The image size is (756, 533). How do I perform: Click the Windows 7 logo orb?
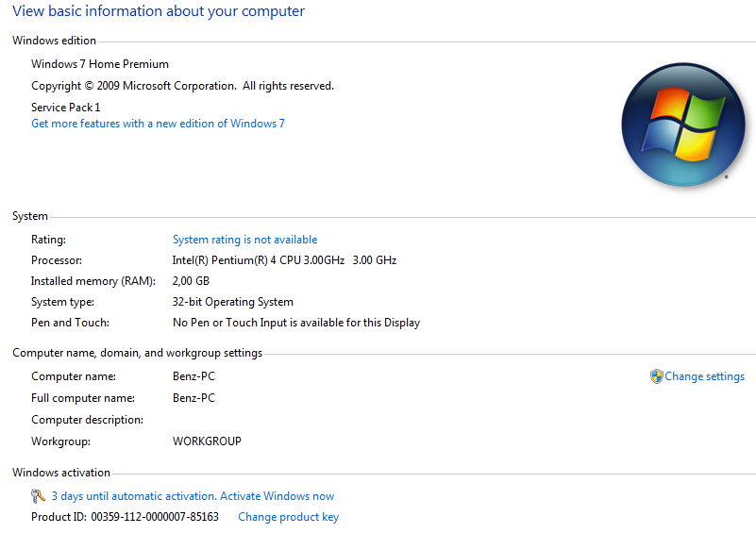pyautogui.click(x=683, y=125)
